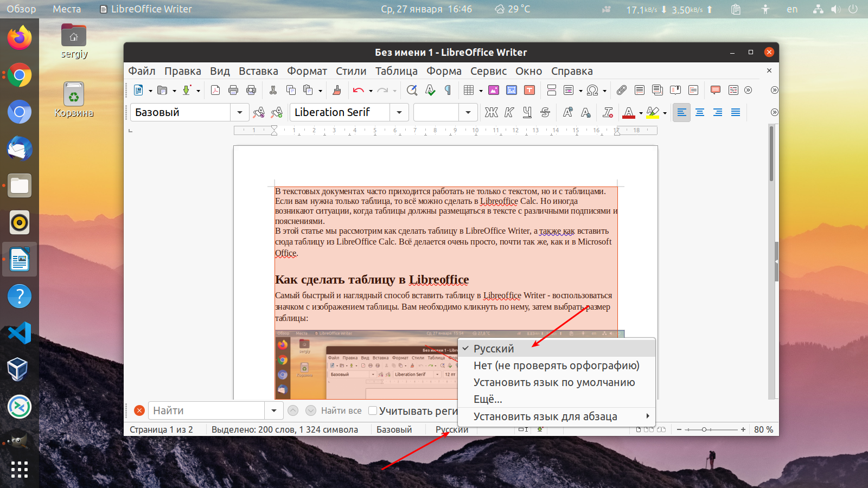Open Insert Table dropdown arrow

(x=481, y=91)
